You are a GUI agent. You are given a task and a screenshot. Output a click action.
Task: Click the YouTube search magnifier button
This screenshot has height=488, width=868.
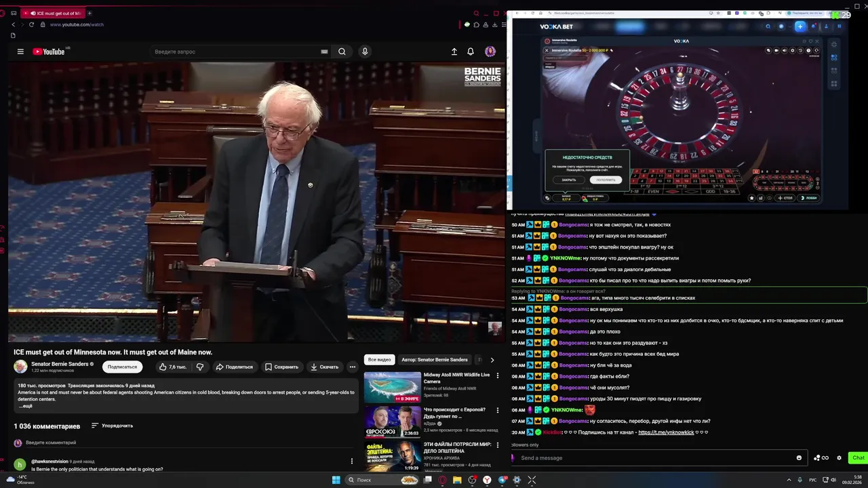342,52
